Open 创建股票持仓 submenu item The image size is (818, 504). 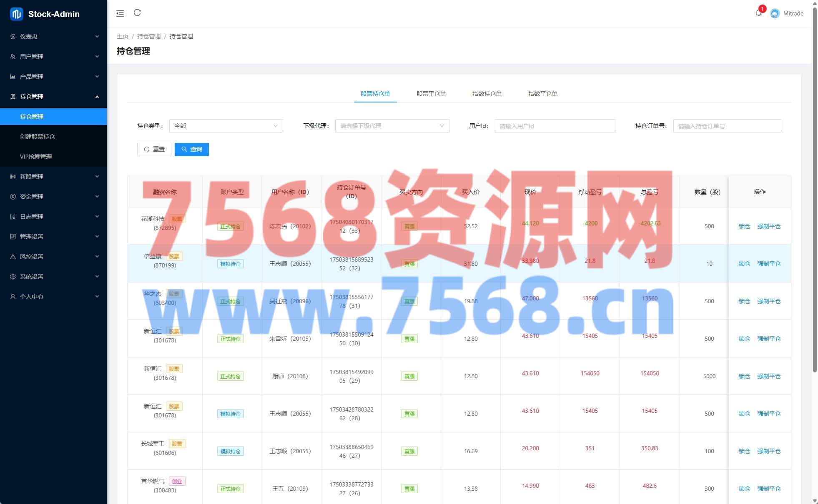[x=38, y=137]
